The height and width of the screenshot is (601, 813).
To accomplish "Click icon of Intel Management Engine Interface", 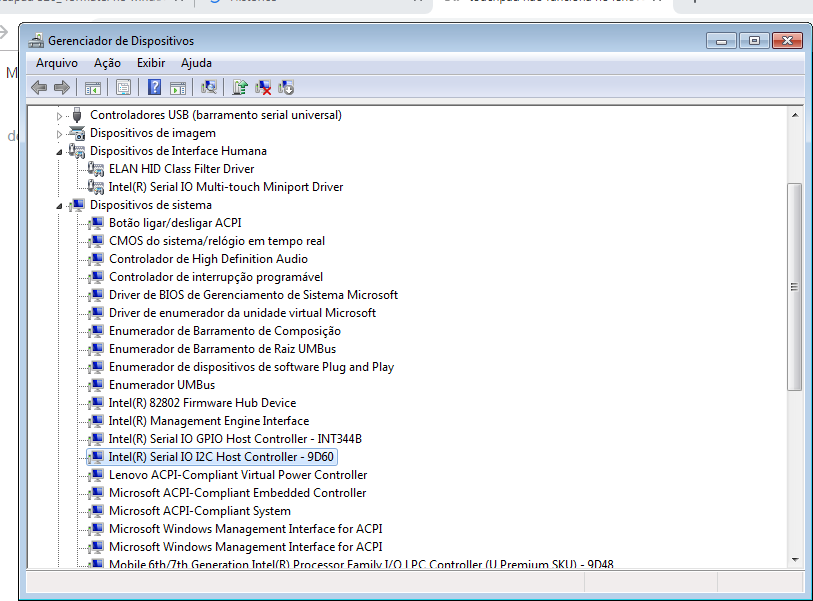I will coord(96,421).
